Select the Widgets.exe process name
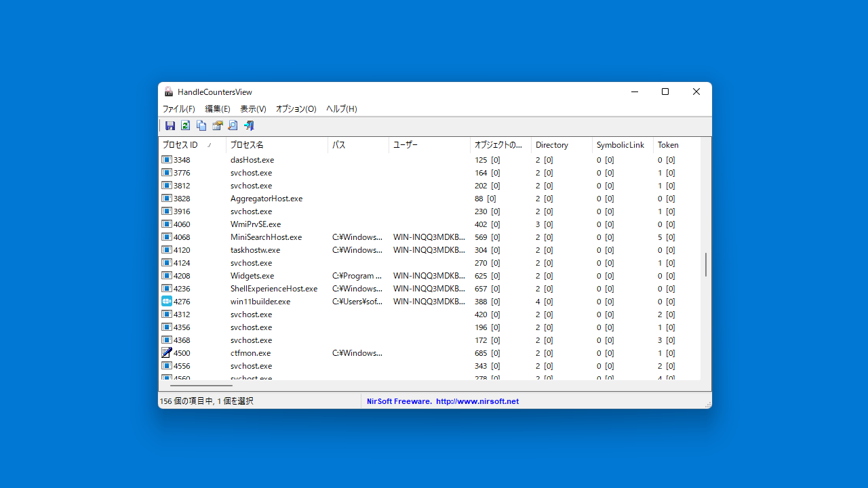This screenshot has height=488, width=868. [x=252, y=276]
